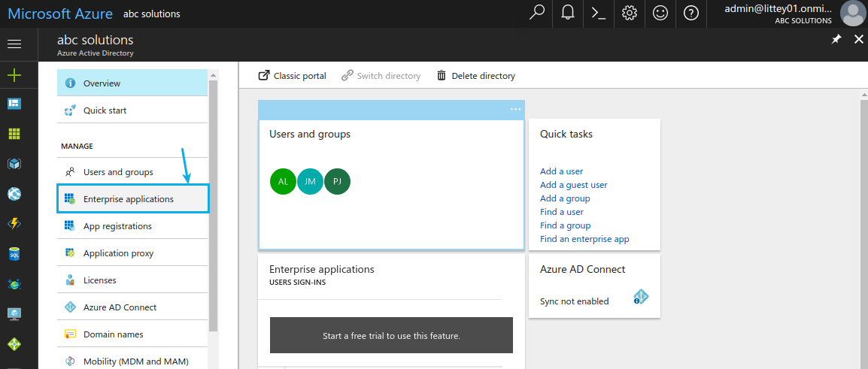Open the notifications bell
This screenshot has width=868, height=369.
tap(567, 14)
